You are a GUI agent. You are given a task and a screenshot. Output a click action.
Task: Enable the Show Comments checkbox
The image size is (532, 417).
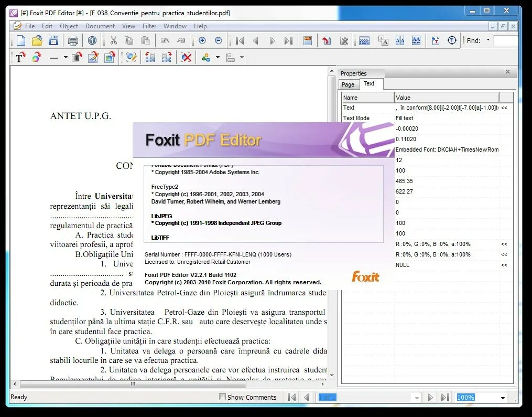(222, 397)
